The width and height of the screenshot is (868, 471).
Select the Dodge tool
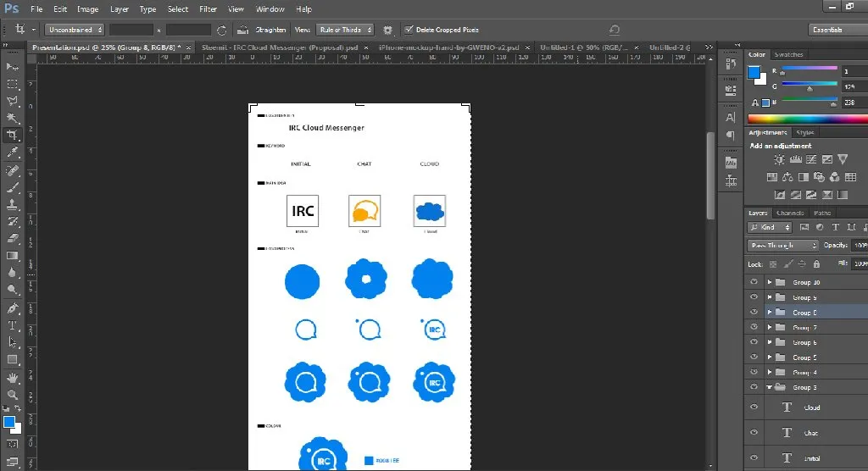[12, 290]
